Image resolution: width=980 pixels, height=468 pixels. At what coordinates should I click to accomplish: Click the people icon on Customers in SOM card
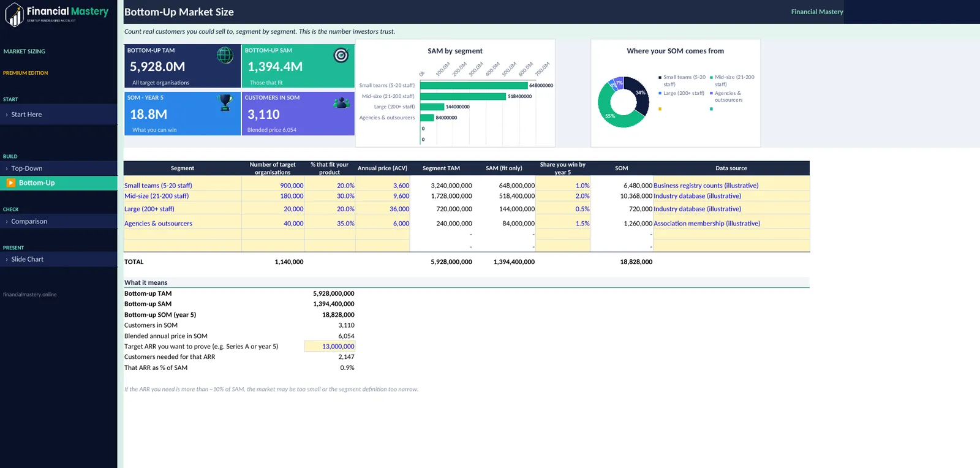point(341,102)
